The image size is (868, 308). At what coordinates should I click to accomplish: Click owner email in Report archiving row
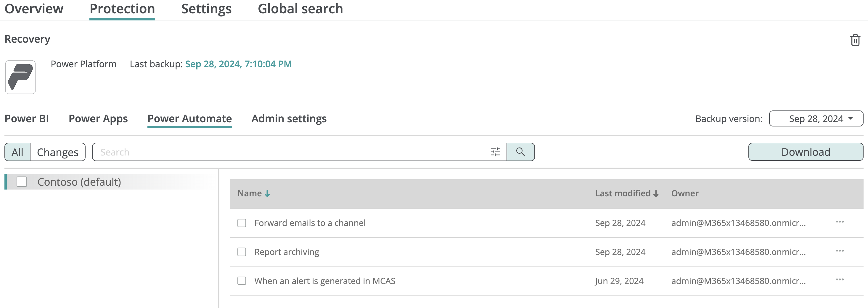tap(738, 252)
